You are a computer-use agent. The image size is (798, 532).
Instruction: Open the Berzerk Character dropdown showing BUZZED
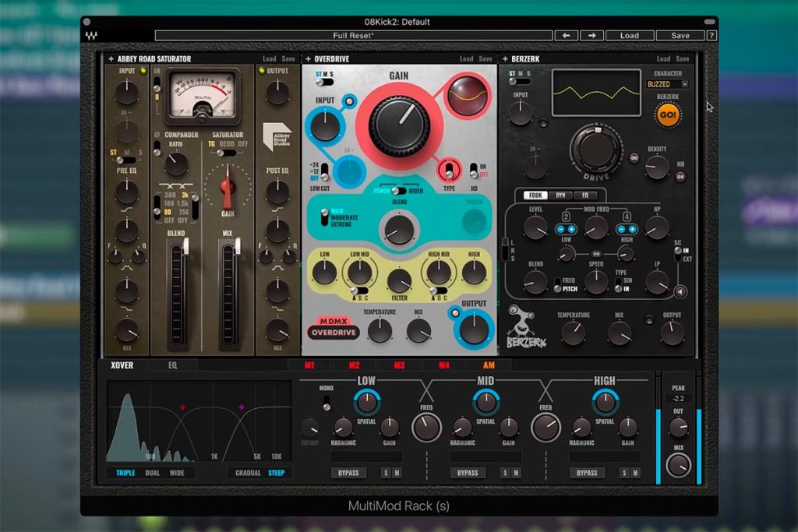pos(667,84)
